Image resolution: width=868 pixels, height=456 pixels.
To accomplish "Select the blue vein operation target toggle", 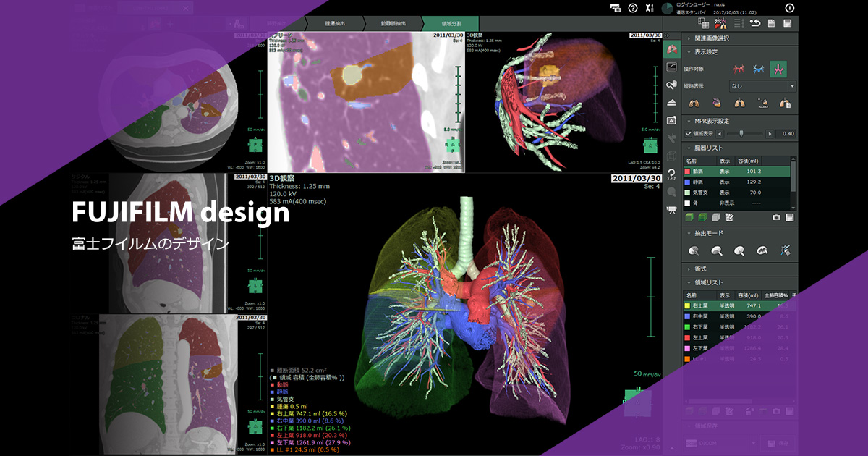I will (759, 69).
